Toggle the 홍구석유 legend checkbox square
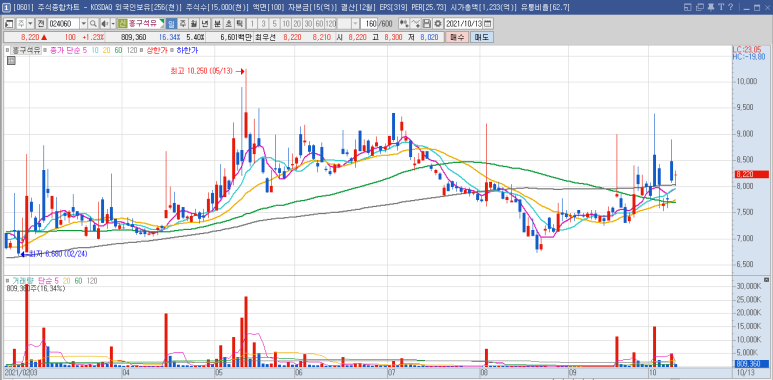The height and width of the screenshot is (380, 773). [8, 50]
